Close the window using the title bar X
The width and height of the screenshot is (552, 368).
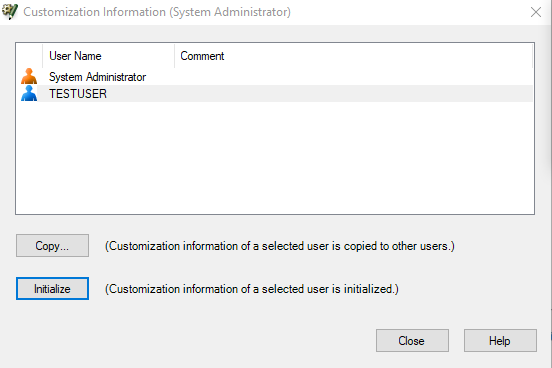coord(536,12)
